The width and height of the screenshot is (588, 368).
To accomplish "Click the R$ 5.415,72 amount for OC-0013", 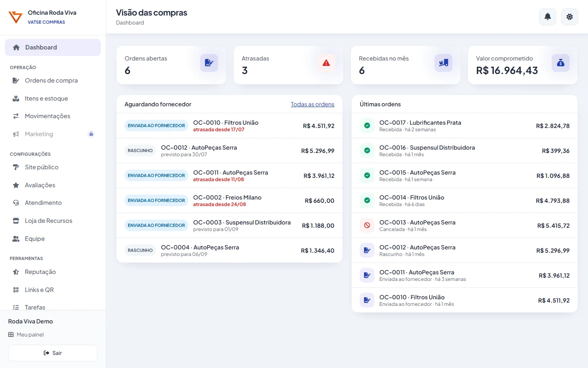I will (x=553, y=226).
